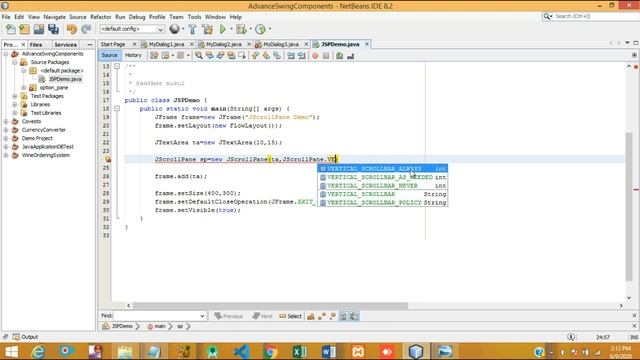640x360 pixels.
Task: Open Internet Explorer from the taskbar
Action: point(38,351)
